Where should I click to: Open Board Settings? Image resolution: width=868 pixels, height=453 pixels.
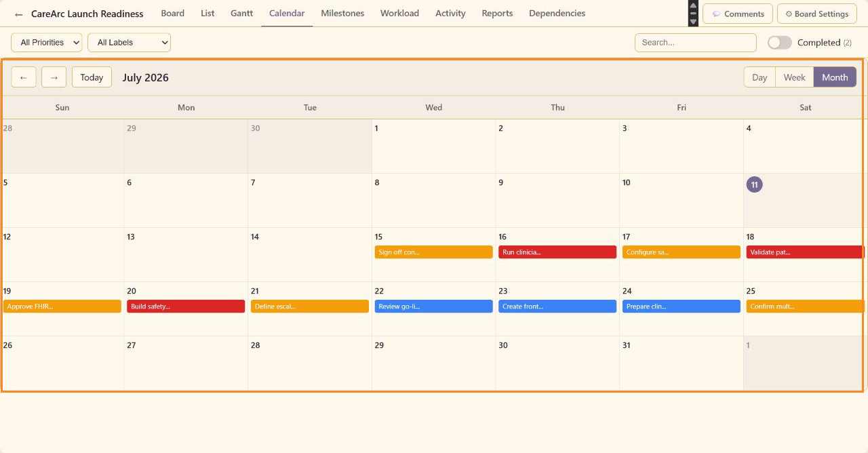point(816,14)
